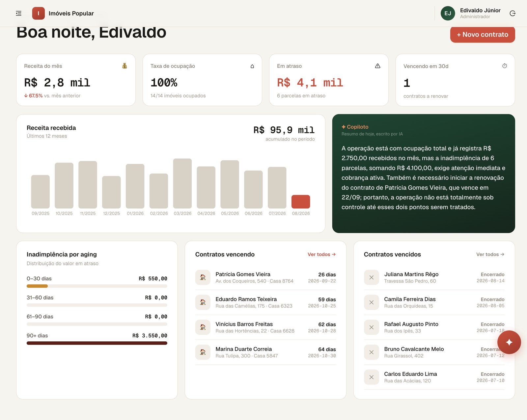This screenshot has height=420, width=527.
Task: Click the 90+ dias aging bar
Action: [97, 343]
